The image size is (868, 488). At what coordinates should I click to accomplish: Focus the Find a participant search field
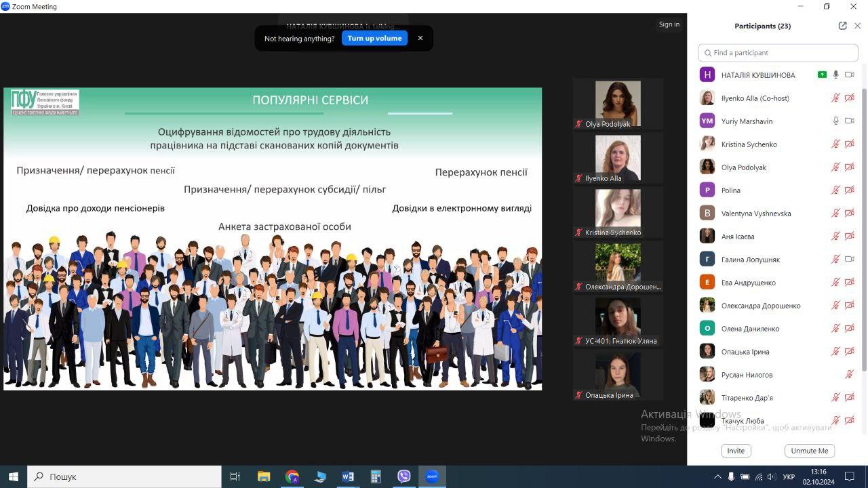[x=778, y=53]
